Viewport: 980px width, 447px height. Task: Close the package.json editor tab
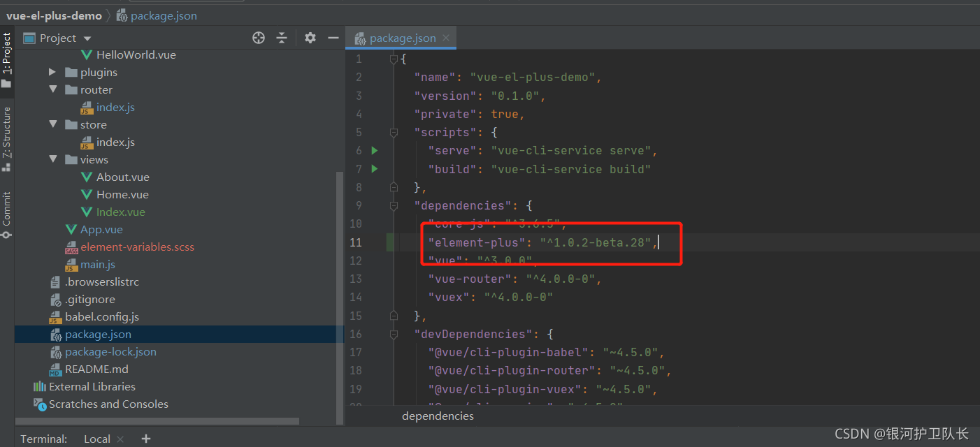[446, 38]
